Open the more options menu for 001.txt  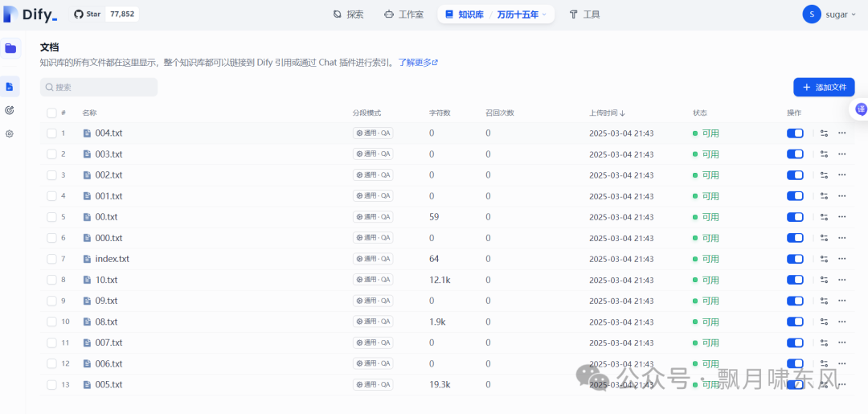coord(842,196)
